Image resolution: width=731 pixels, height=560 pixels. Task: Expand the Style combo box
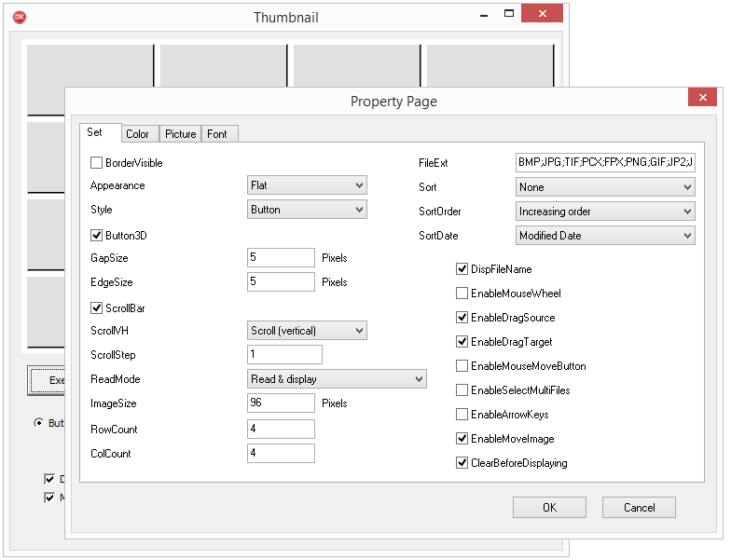tap(307, 210)
